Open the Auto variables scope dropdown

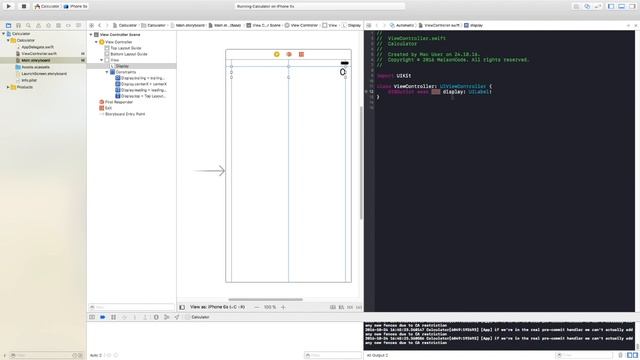pos(96,356)
